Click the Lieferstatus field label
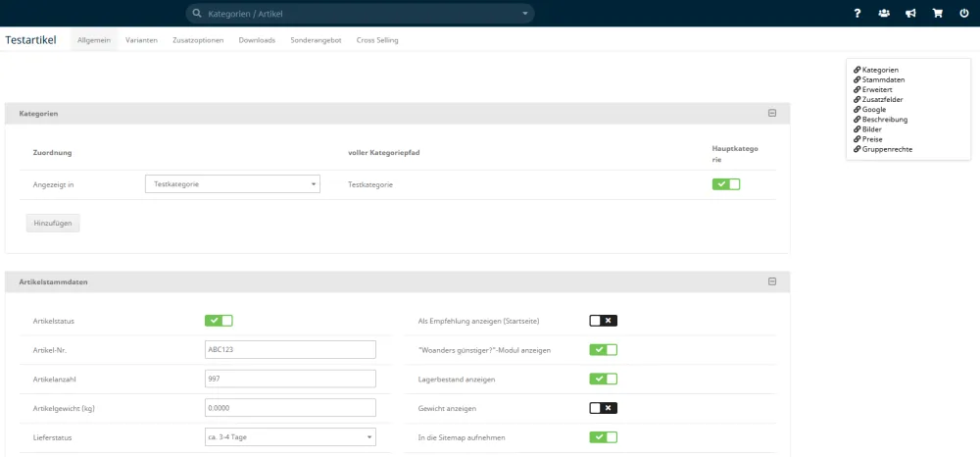 click(52, 437)
